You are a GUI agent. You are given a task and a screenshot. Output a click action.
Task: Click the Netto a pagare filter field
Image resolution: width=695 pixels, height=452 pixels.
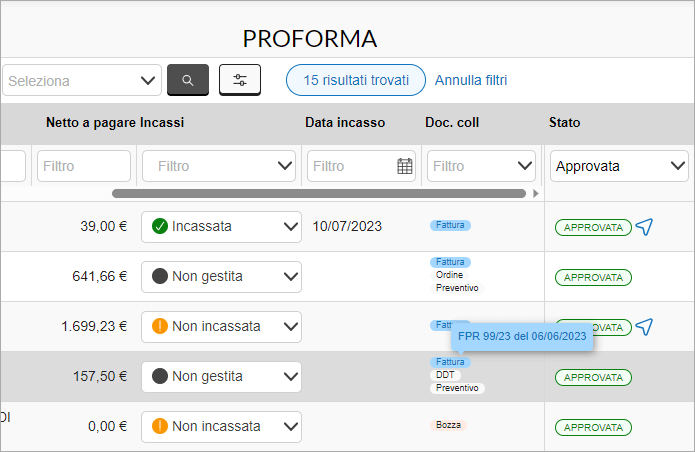coord(84,166)
